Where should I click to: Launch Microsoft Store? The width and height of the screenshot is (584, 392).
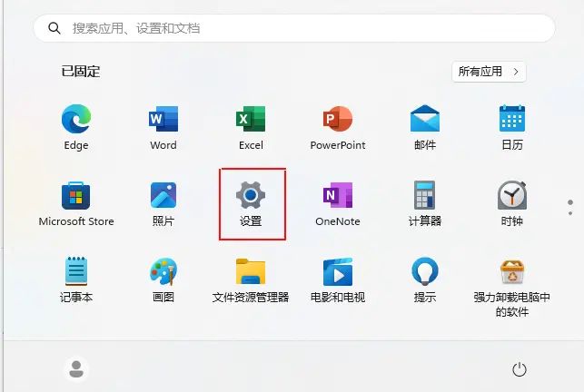pos(76,195)
